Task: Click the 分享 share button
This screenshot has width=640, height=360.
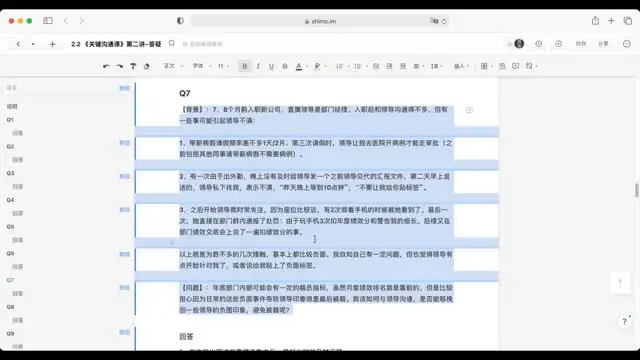Action: [x=603, y=44]
